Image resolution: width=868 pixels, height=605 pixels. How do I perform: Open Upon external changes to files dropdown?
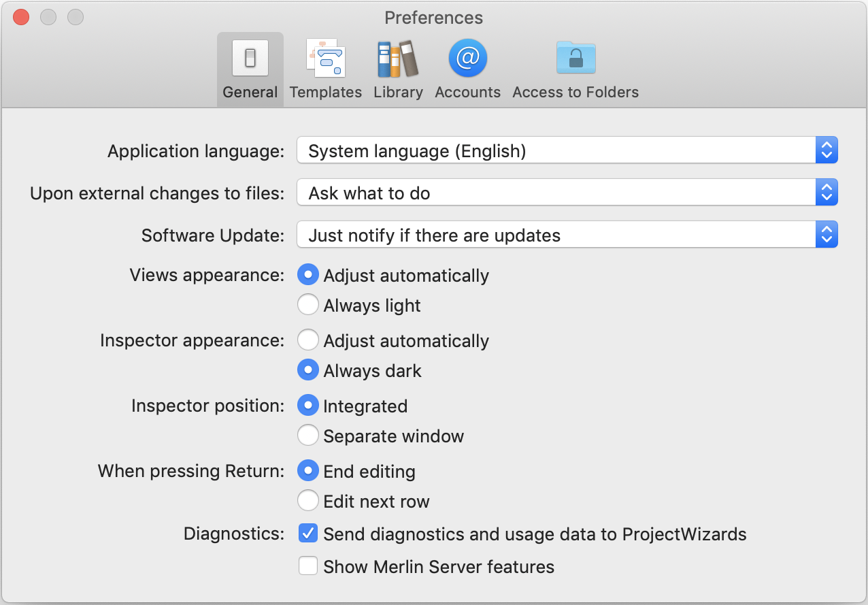click(567, 193)
